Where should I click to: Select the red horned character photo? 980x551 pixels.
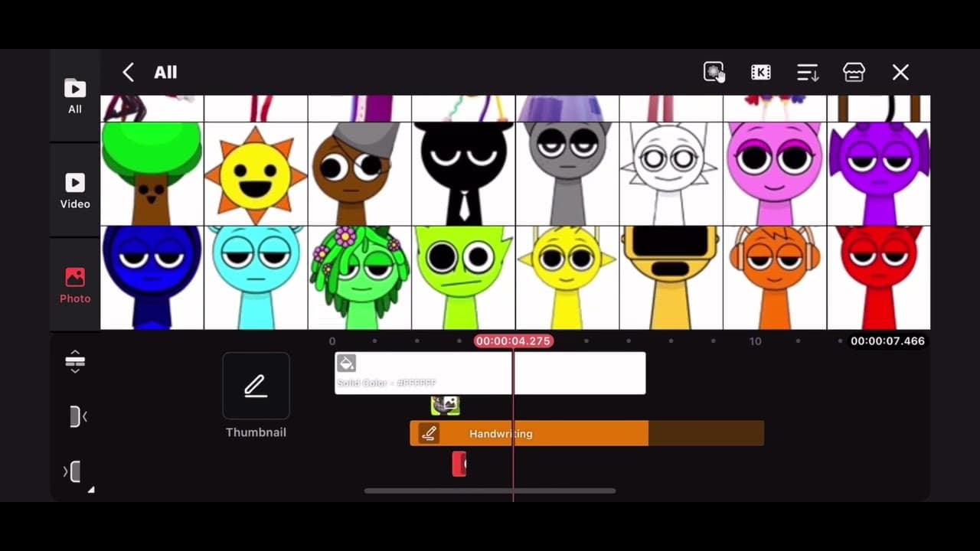879,278
